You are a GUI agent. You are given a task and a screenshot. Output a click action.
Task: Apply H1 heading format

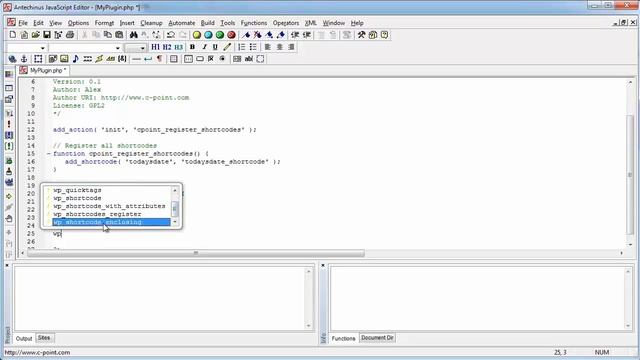156,47
